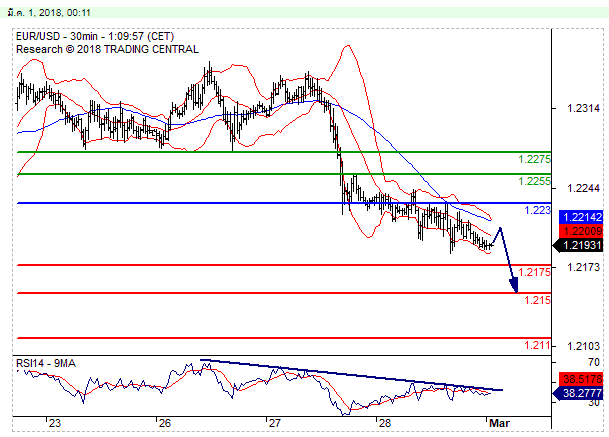Click the date axis label Mar

499,423
